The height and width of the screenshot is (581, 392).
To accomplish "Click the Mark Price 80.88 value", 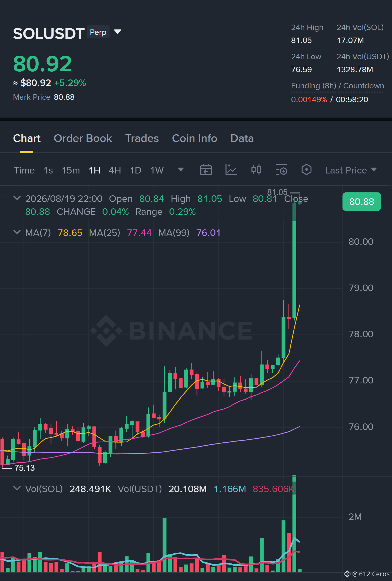I will 64,97.
